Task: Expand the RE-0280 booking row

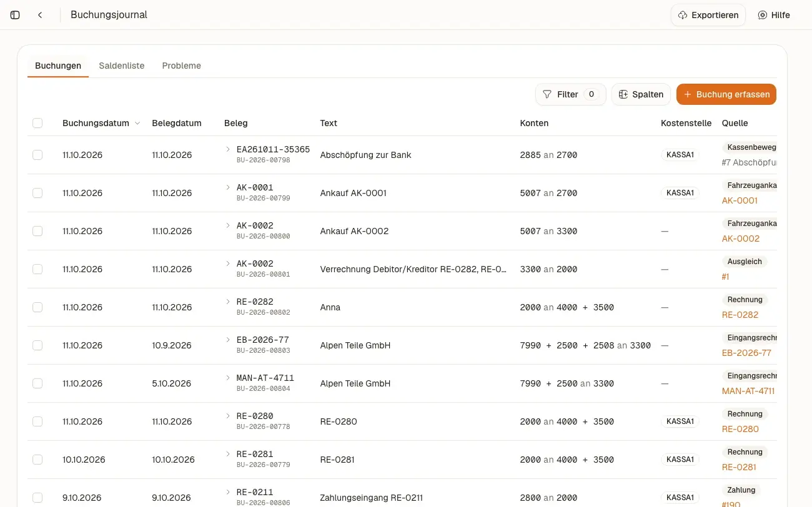Action: click(x=228, y=416)
